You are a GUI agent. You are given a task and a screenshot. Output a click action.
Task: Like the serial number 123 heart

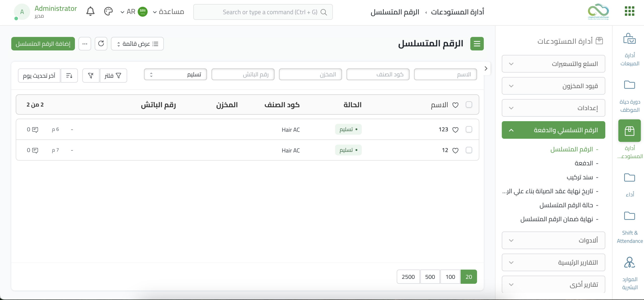(x=455, y=130)
